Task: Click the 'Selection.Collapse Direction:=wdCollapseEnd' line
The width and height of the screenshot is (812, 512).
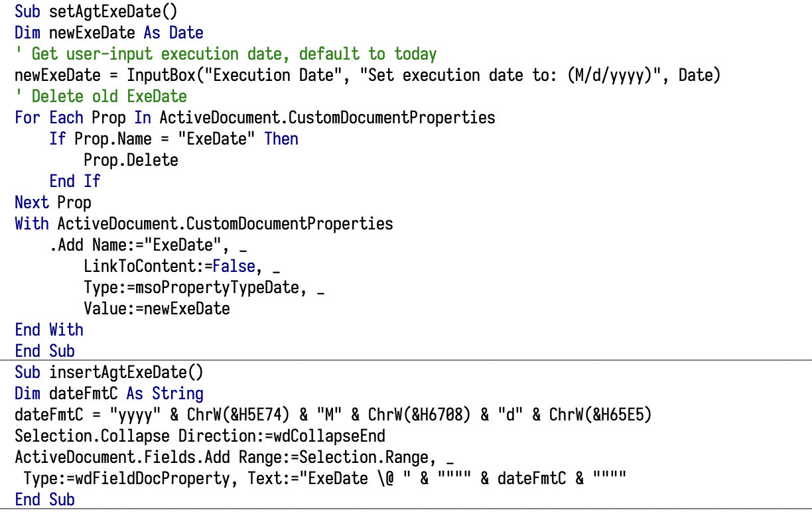Action: click(x=200, y=436)
